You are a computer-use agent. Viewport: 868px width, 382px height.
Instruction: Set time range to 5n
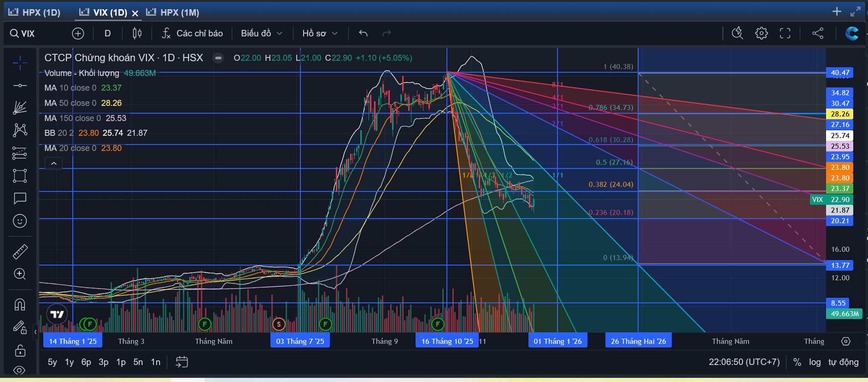click(138, 362)
